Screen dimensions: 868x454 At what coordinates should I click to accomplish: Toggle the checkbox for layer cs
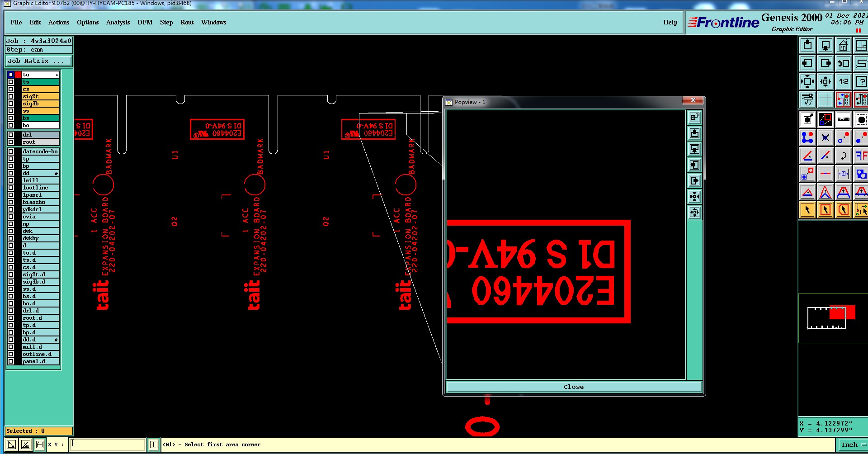click(11, 89)
